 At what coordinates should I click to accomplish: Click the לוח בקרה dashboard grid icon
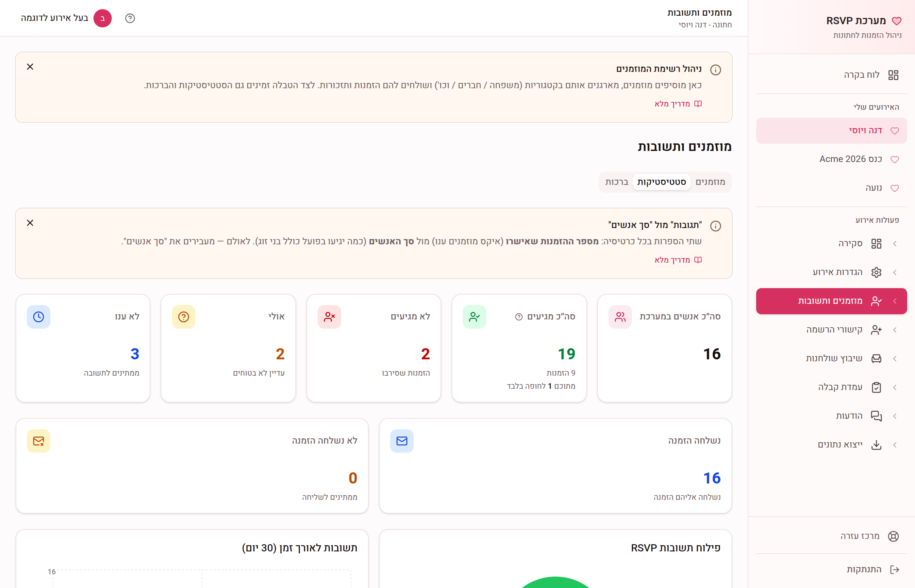point(893,75)
